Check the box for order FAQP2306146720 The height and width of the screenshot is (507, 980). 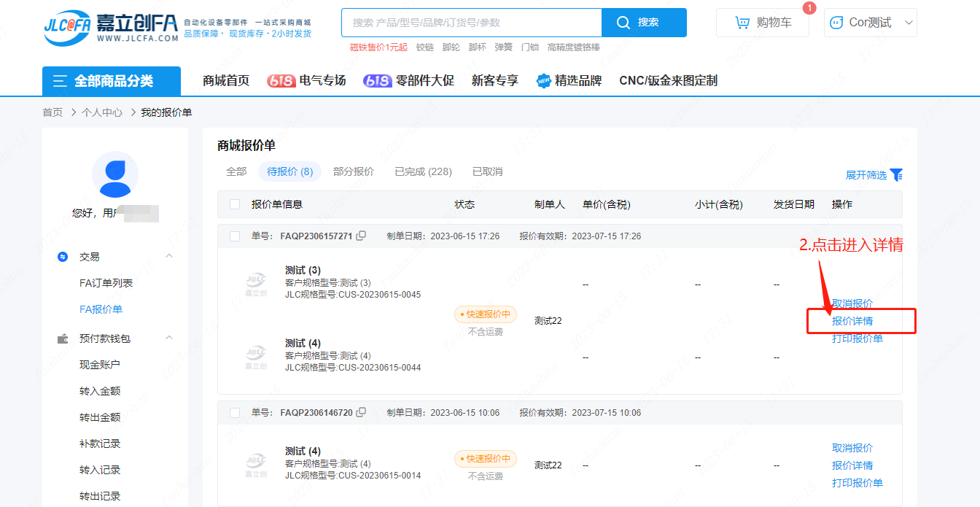(235, 413)
